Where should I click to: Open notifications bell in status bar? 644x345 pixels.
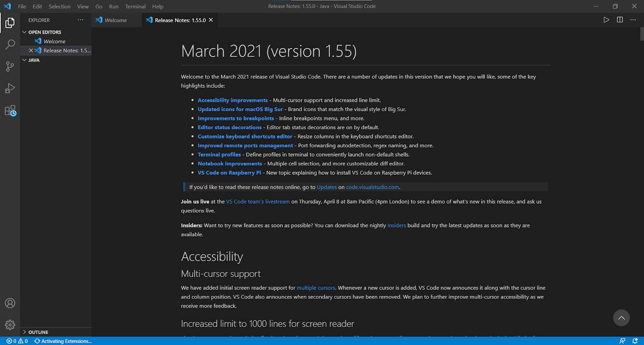[x=635, y=341]
